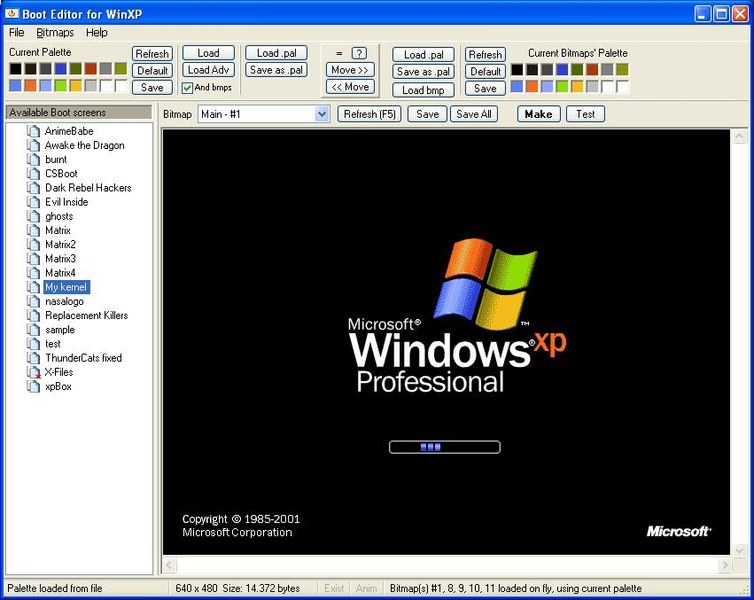Image resolution: width=754 pixels, height=600 pixels.
Task: Select the blue swatch in Current Bitmaps' Palette
Action: point(562,69)
